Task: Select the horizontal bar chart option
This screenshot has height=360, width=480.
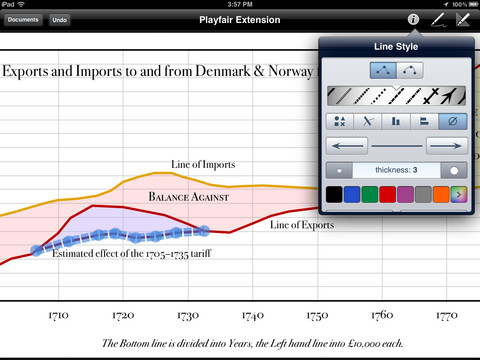Action: (x=424, y=121)
